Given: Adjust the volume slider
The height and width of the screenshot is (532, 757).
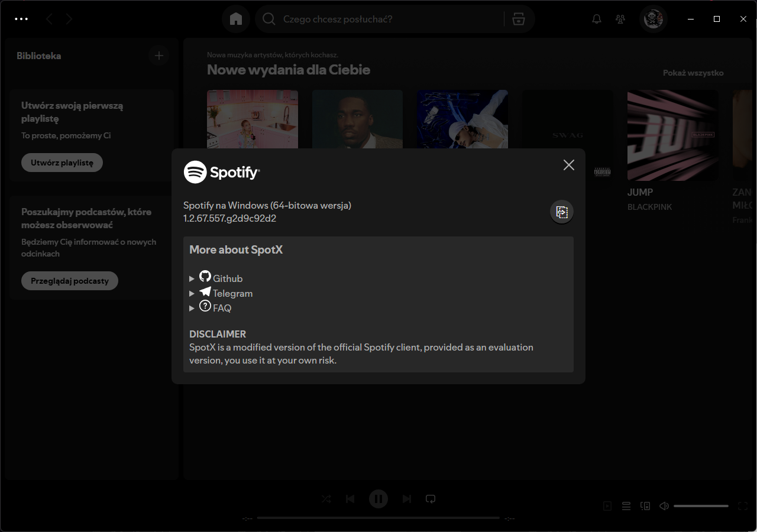Looking at the screenshot, I should 701,506.
